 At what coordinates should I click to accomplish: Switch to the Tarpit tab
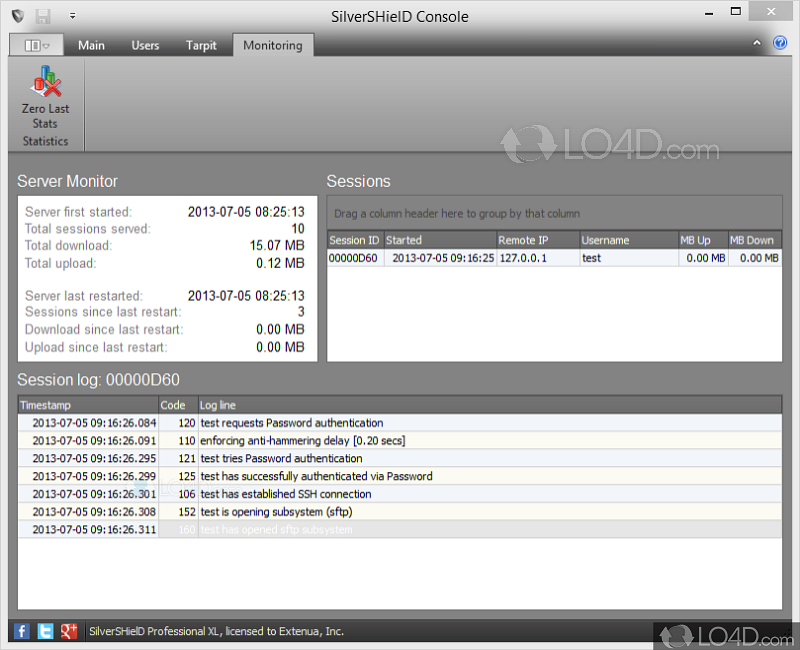201,45
